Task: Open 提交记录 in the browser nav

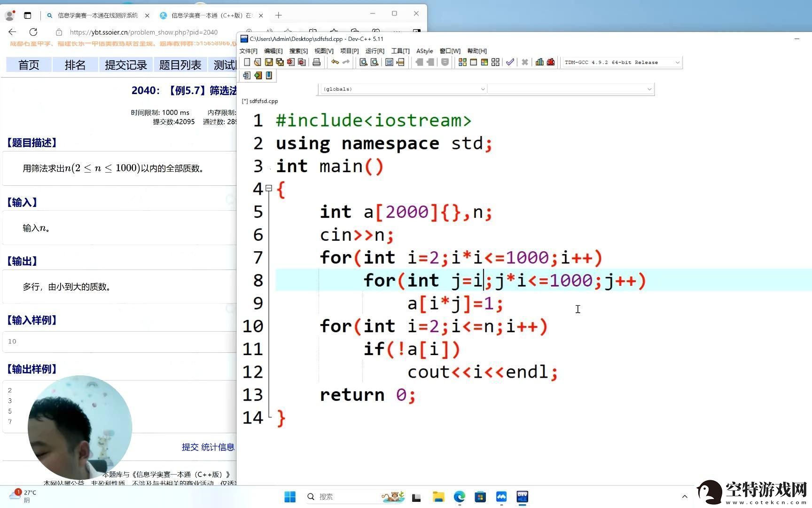Action: [126, 65]
